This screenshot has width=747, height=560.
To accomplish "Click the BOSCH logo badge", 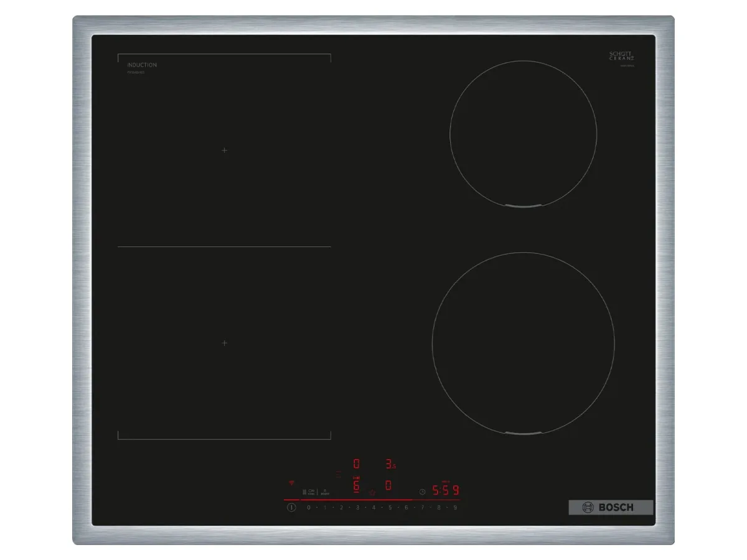I will pyautogui.click(x=611, y=507).
